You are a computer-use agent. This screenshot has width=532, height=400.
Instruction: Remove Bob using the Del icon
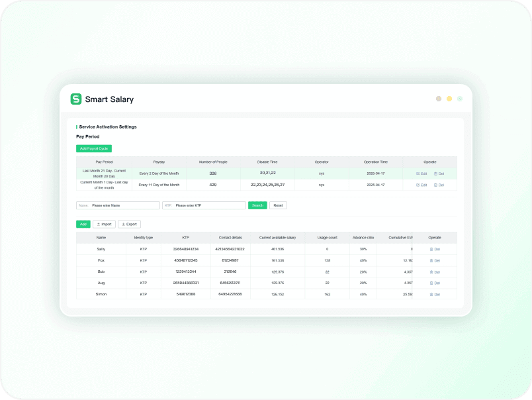(435, 272)
